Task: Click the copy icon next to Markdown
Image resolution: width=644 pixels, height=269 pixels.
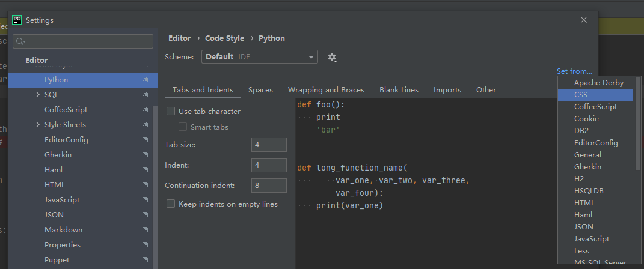Action: 145,229
